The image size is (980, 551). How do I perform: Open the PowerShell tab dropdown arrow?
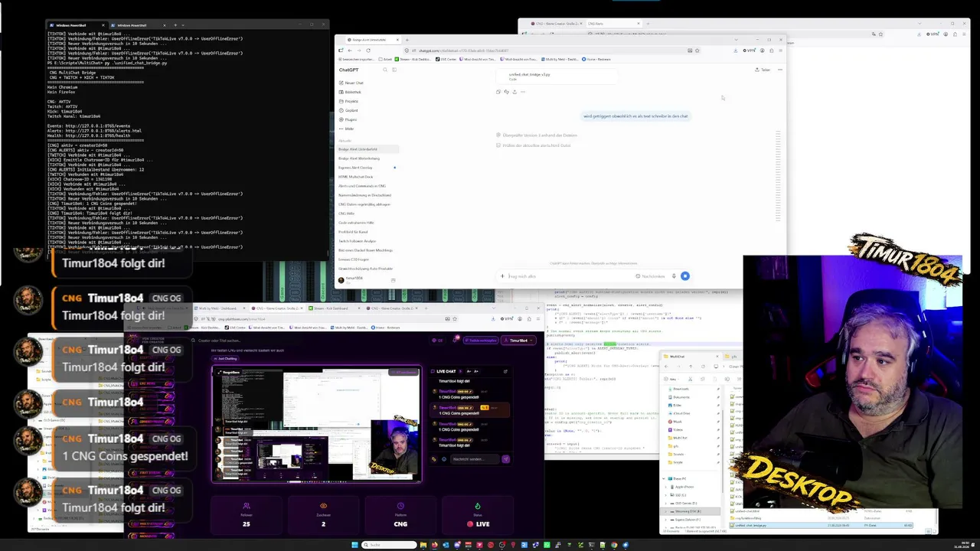point(184,24)
